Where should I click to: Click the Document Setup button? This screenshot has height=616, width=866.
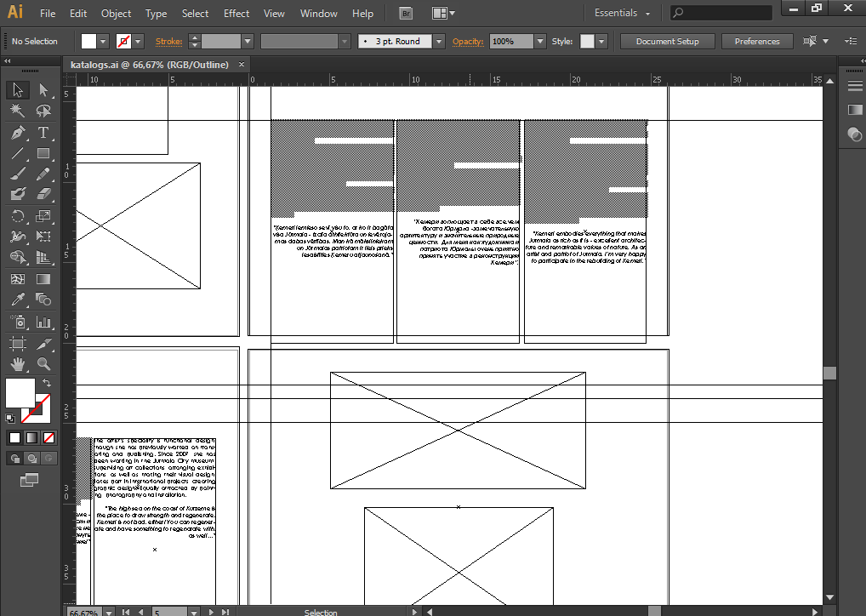(x=667, y=41)
